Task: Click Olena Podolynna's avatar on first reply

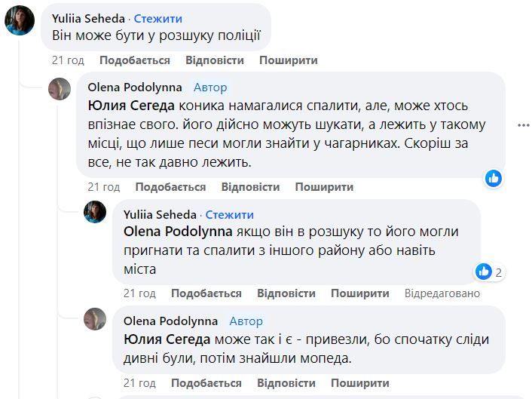Action: (x=60, y=89)
